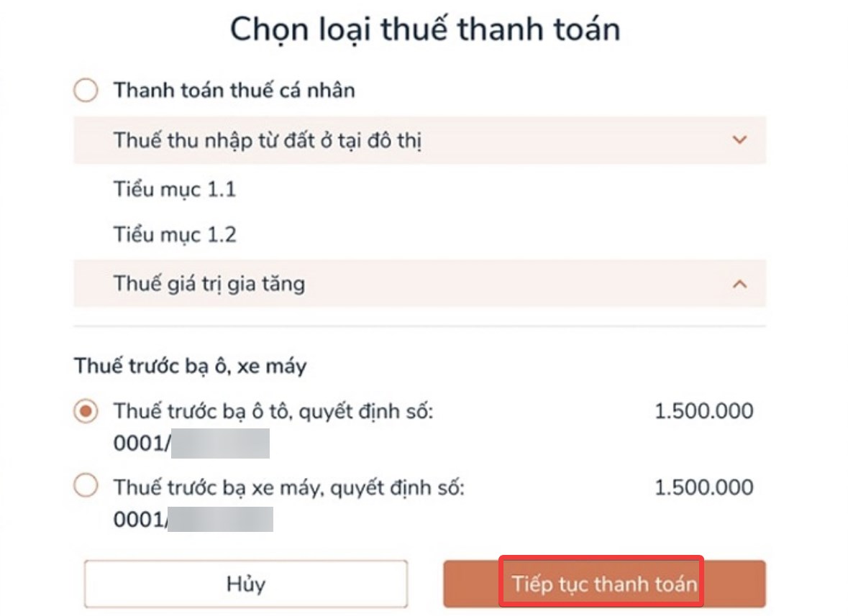Expand the income tax dropdown via down chevron
This screenshot has width=848, height=616.
click(x=739, y=141)
